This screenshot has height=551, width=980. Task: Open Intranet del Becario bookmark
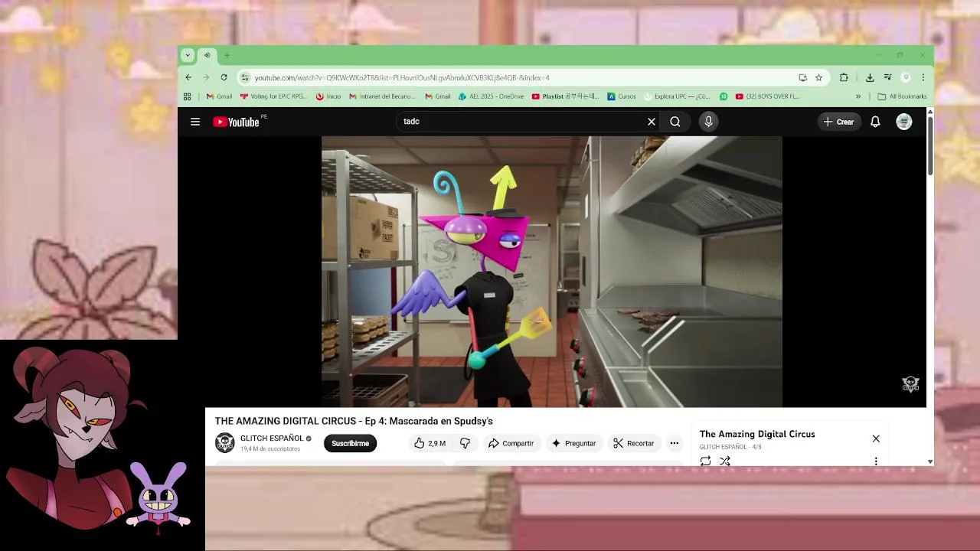pyautogui.click(x=382, y=96)
